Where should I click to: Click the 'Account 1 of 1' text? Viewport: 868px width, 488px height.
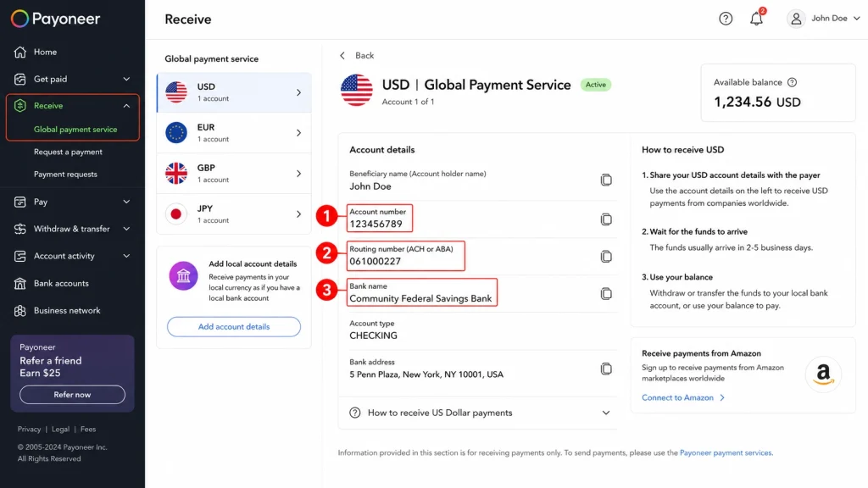pyautogui.click(x=408, y=102)
